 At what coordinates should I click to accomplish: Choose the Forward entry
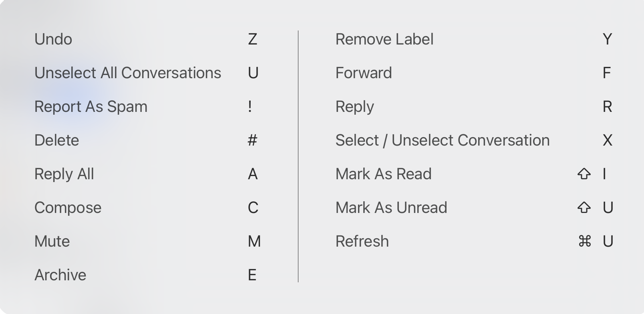[364, 73]
